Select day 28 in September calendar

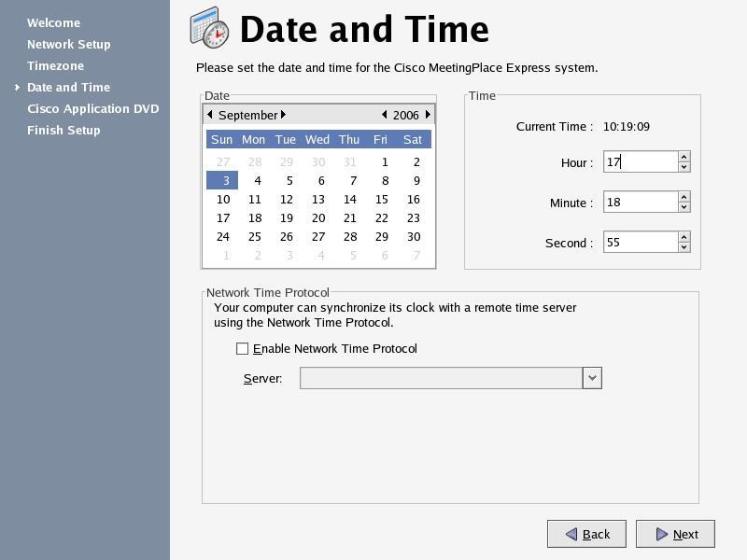click(350, 236)
